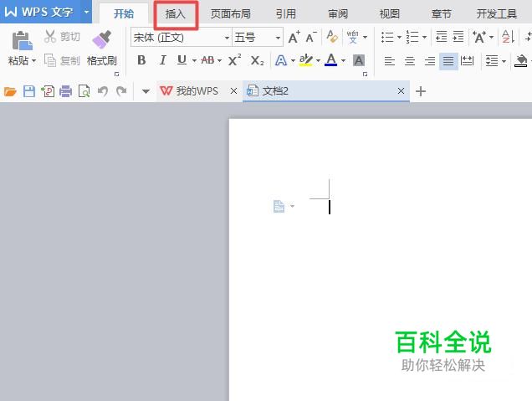The image size is (532, 401).
Task: Open the 视图 ribbon tab
Action: pyautogui.click(x=390, y=13)
